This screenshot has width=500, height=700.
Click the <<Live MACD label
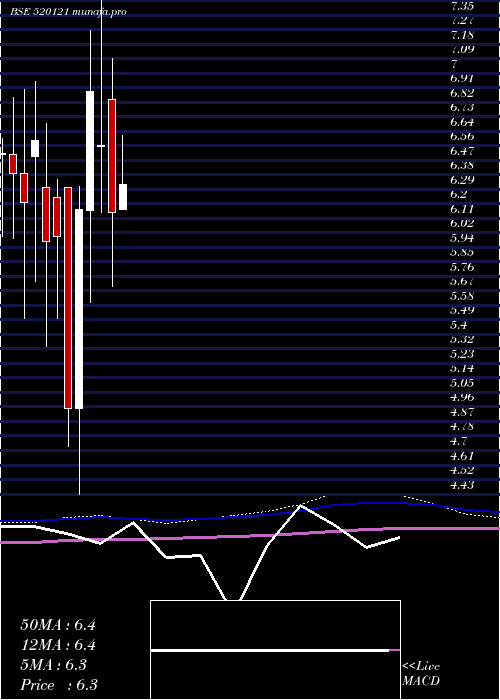pyautogui.click(x=421, y=674)
